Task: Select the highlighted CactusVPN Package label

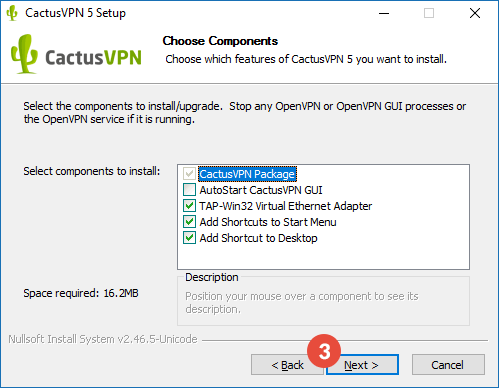Action: (247, 174)
